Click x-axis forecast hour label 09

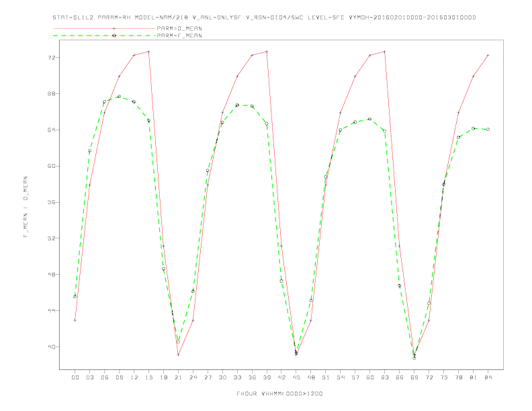click(119, 377)
